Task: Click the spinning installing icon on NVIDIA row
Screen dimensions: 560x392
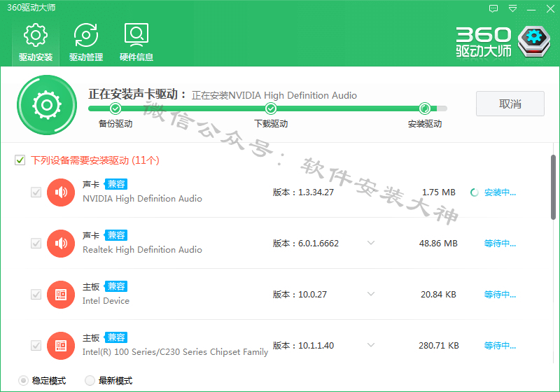Action: (475, 192)
